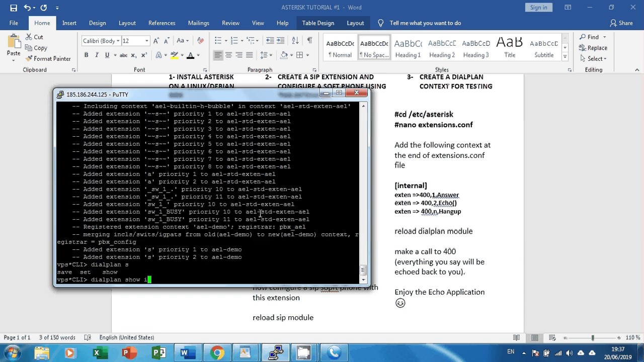
Task: Open the File menu
Action: [14, 23]
